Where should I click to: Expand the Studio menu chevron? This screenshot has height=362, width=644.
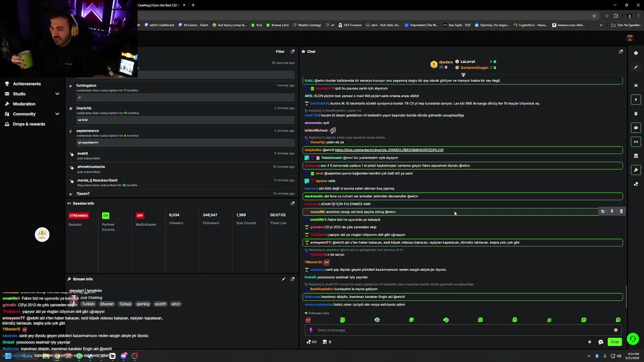(x=57, y=94)
